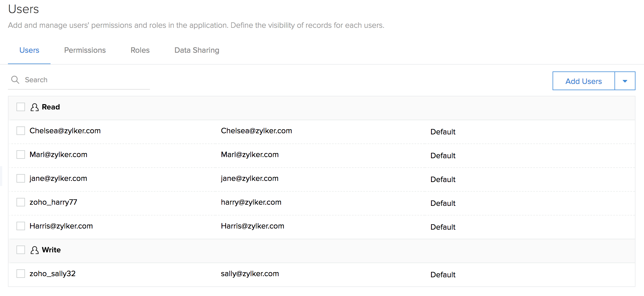
Task: Go to the Data Sharing tab
Action: point(197,50)
